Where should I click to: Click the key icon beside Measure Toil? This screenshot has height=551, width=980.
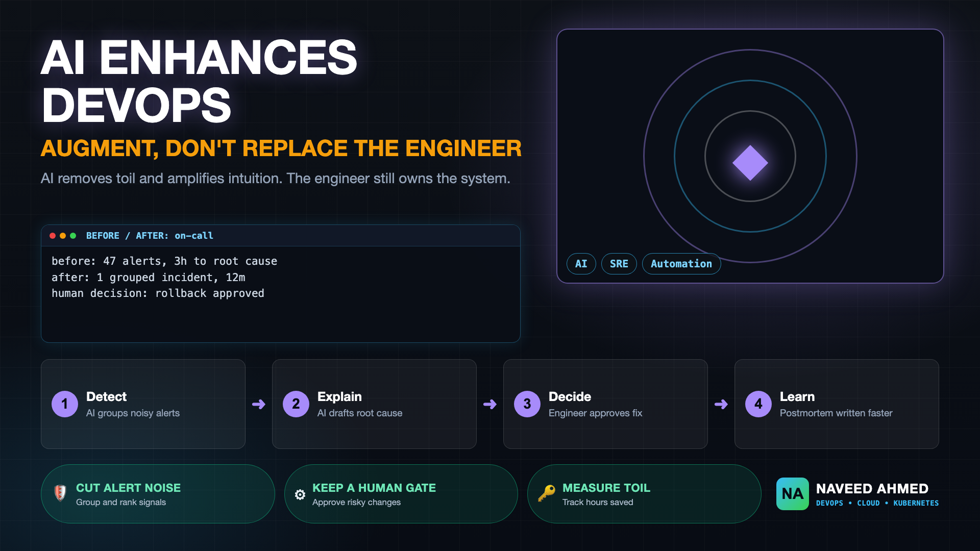click(x=547, y=493)
